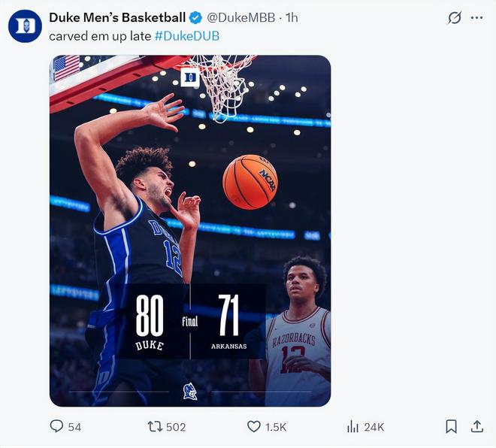
Task: Click the Duke profile avatar
Action: (25, 26)
